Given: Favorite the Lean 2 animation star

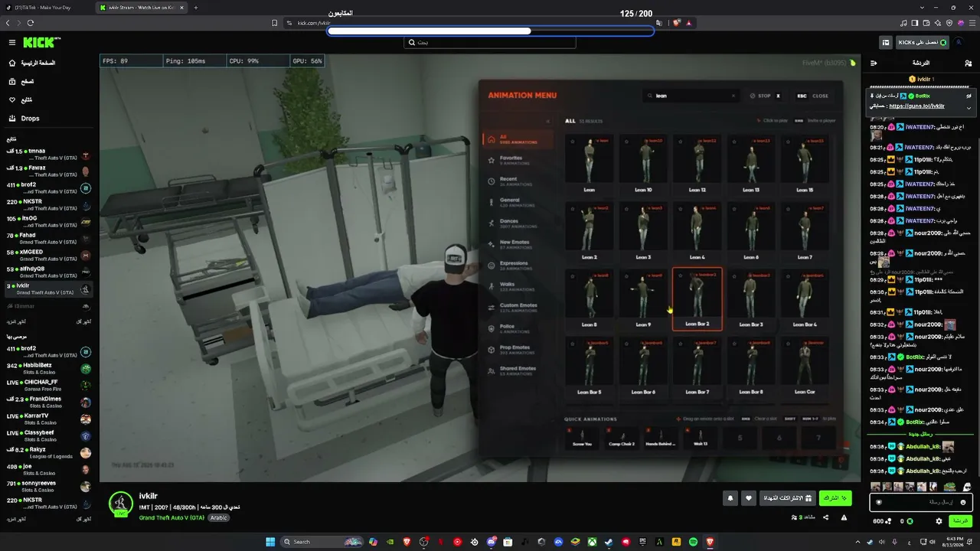Looking at the screenshot, I should click(x=572, y=208).
